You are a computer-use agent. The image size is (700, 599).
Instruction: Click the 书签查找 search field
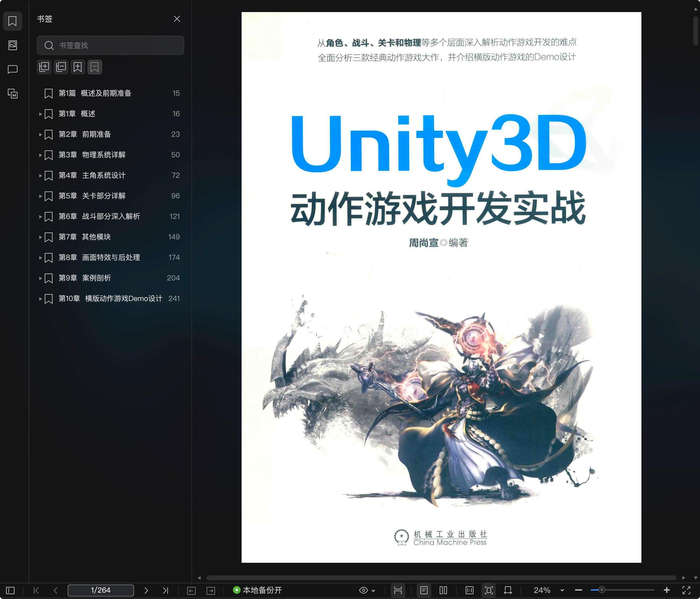[x=111, y=45]
